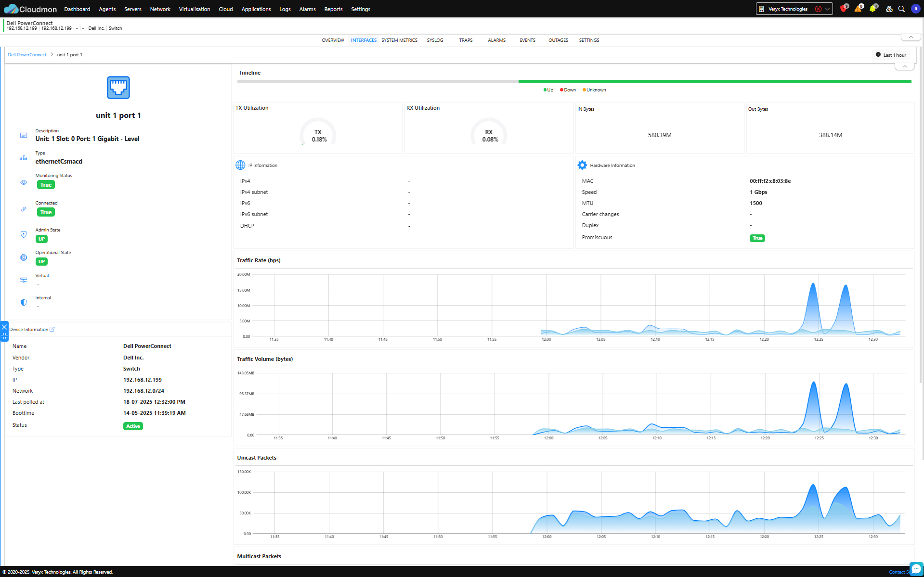Viewport: 924px width, 577px height.
Task: Open the Veryx Technologies tenant dropdown arrow
Action: tap(827, 9)
